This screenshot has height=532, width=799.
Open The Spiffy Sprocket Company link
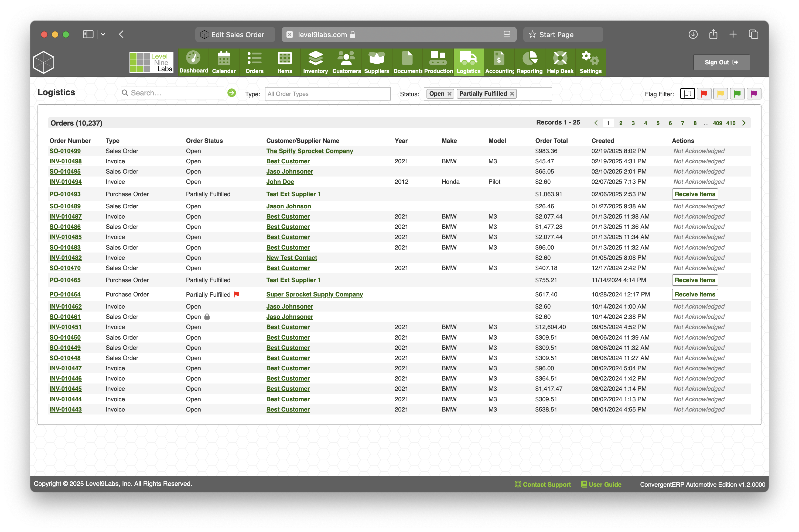click(310, 151)
